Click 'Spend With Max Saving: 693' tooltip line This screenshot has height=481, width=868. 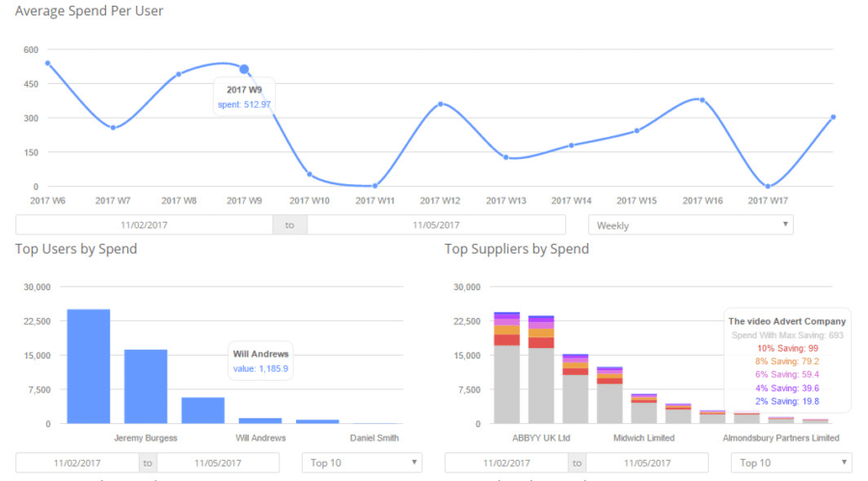pyautogui.click(x=787, y=334)
